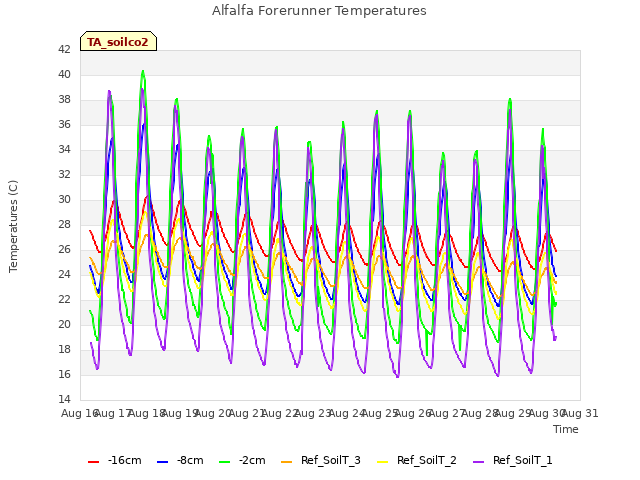Click the TA_soilco2 annotation label
Viewport: 640px width, 480px height.
[x=118, y=42]
